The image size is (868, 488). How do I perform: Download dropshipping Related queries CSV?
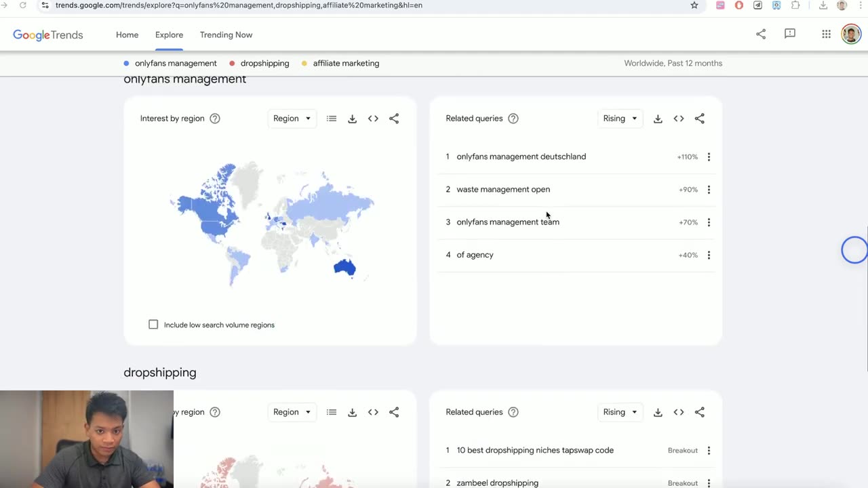(658, 412)
